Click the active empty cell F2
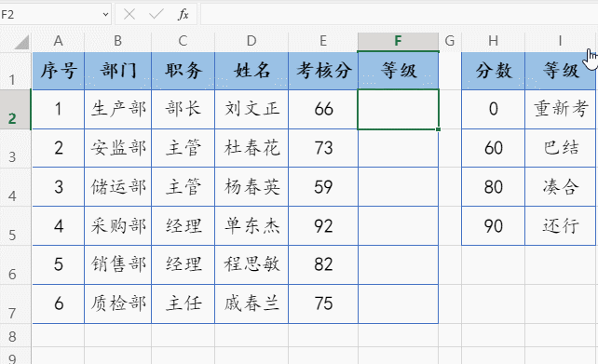The height and width of the screenshot is (364, 598). pyautogui.click(x=398, y=110)
